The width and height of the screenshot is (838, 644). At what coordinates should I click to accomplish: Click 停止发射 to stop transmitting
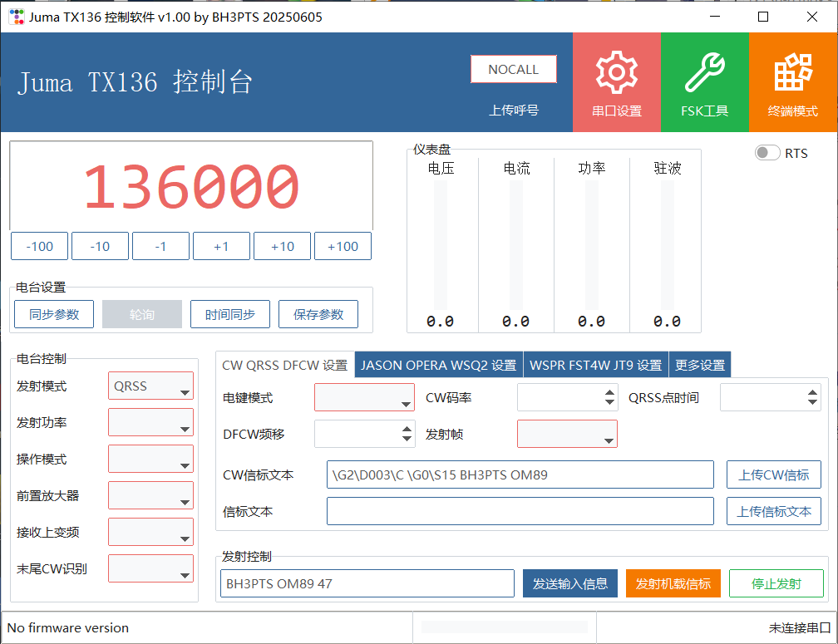coord(776,583)
